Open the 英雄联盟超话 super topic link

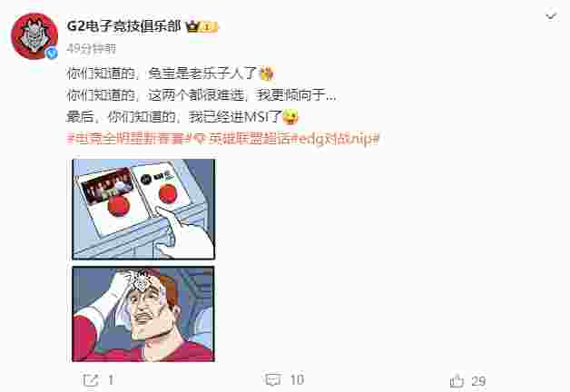click(x=249, y=139)
